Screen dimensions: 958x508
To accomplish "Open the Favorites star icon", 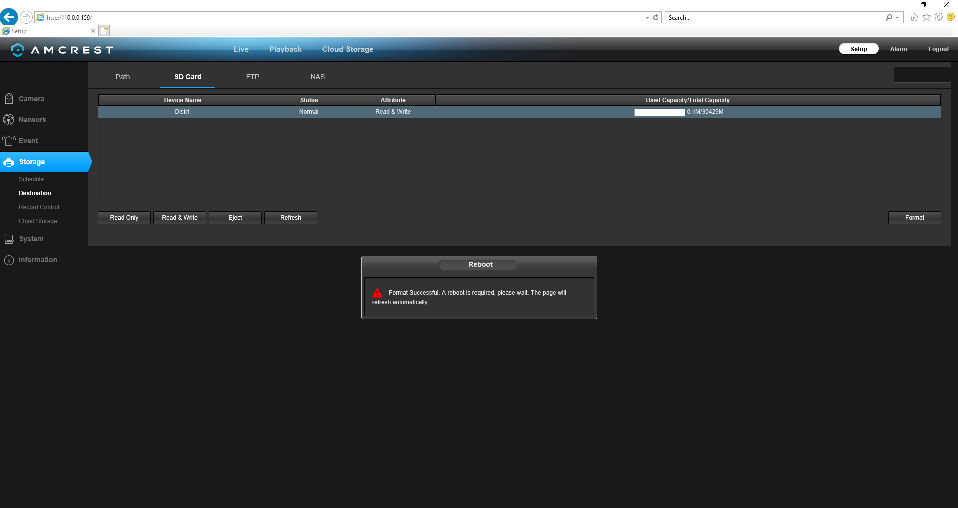I will click(926, 17).
